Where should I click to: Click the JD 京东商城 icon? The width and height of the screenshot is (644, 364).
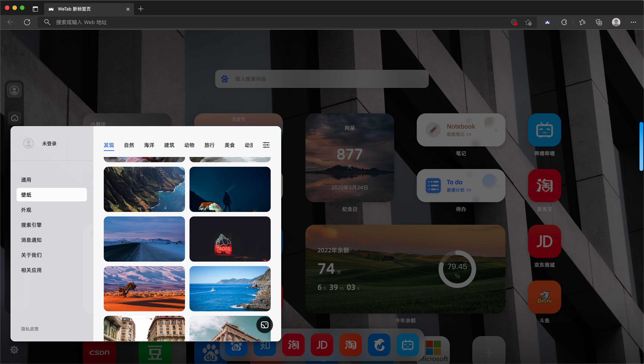tap(544, 241)
